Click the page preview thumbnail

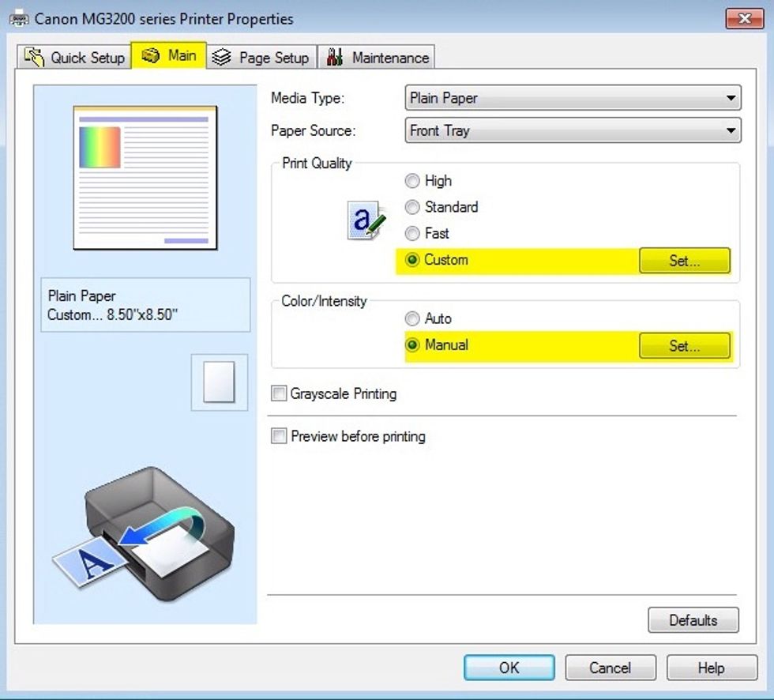tap(145, 175)
